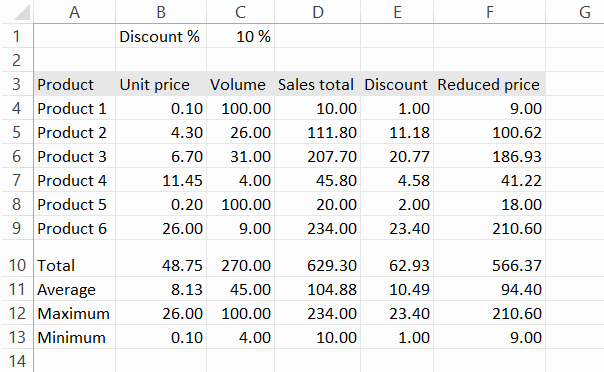
Task: Click reduced price 186.93
Action: (x=490, y=156)
